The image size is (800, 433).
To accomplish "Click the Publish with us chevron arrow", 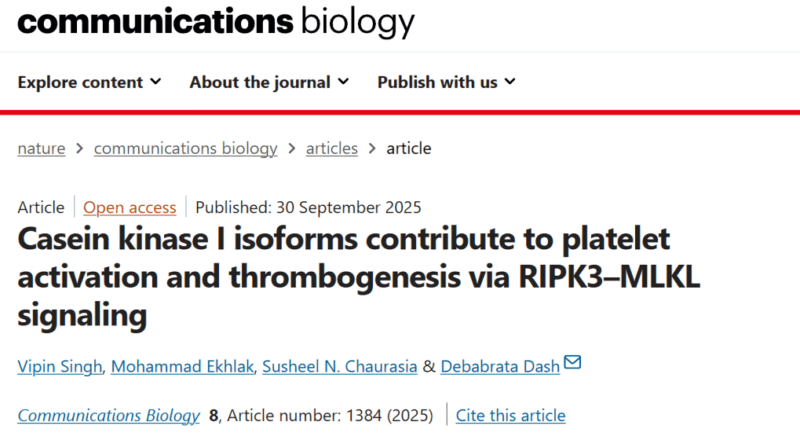I will pyautogui.click(x=509, y=82).
